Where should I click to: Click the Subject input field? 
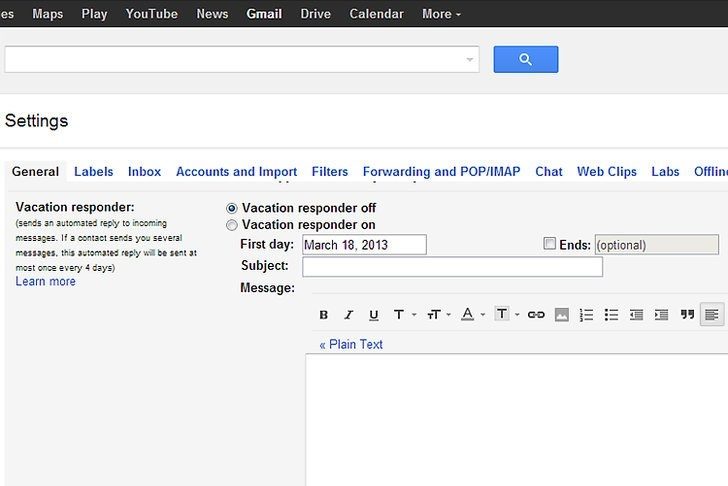click(x=452, y=267)
